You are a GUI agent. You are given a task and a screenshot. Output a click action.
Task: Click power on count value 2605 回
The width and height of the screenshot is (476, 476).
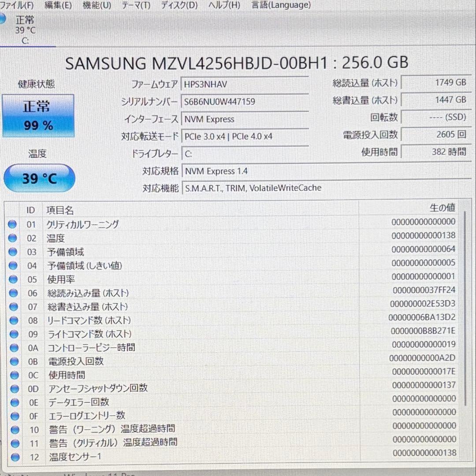435,134
